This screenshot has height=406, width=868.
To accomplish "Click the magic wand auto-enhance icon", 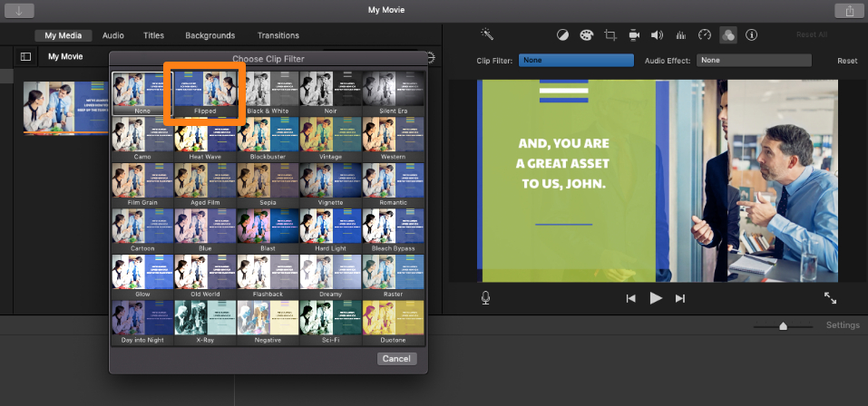I will (487, 35).
